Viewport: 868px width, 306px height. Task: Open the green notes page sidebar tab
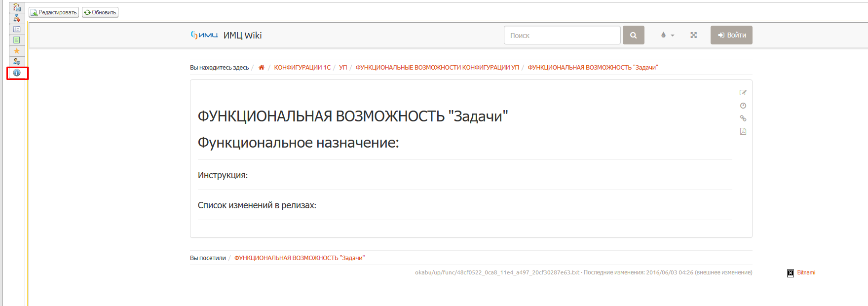click(17, 40)
